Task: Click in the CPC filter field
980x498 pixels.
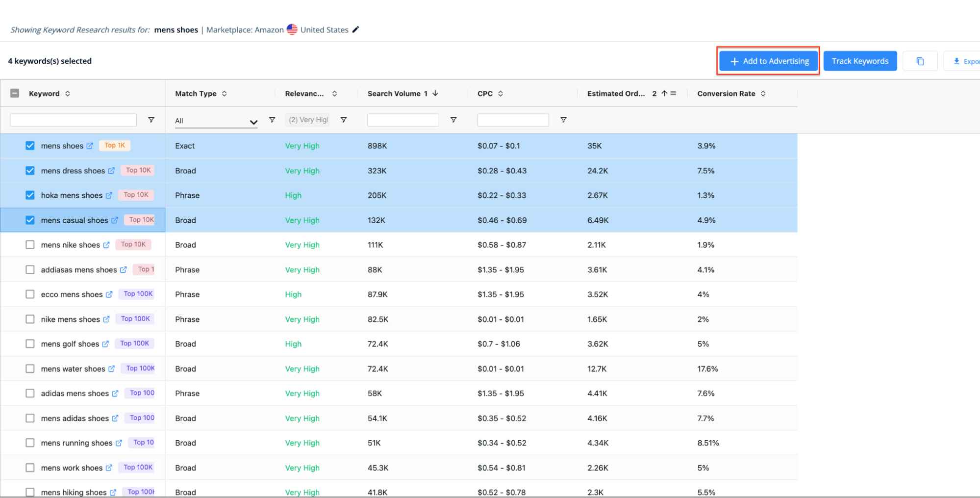Action: [513, 120]
